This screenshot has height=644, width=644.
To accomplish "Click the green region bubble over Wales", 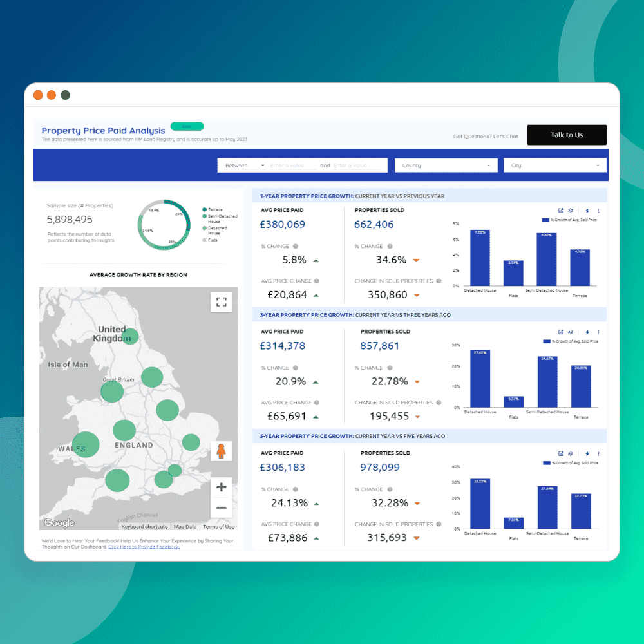I will pyautogui.click(x=86, y=444).
